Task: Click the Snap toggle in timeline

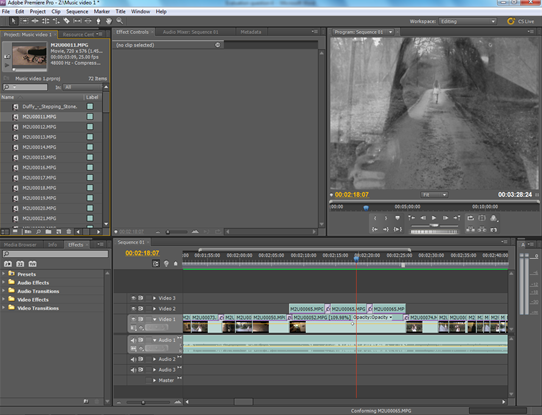Action: coord(156,264)
